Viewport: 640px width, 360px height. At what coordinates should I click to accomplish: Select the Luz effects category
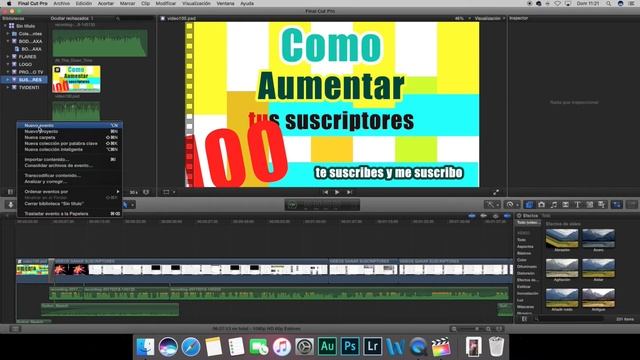click(x=520, y=300)
